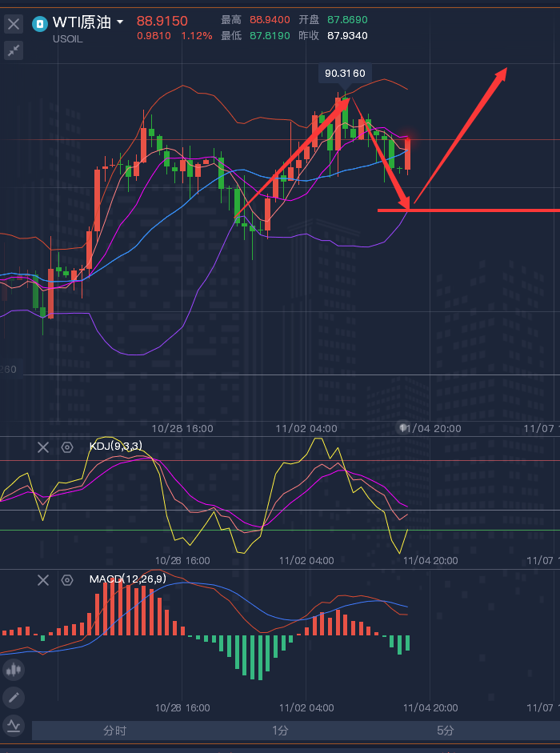Image resolution: width=560 pixels, height=753 pixels.
Task: Switch to the 1分 timeframe tab
Action: pos(280,731)
